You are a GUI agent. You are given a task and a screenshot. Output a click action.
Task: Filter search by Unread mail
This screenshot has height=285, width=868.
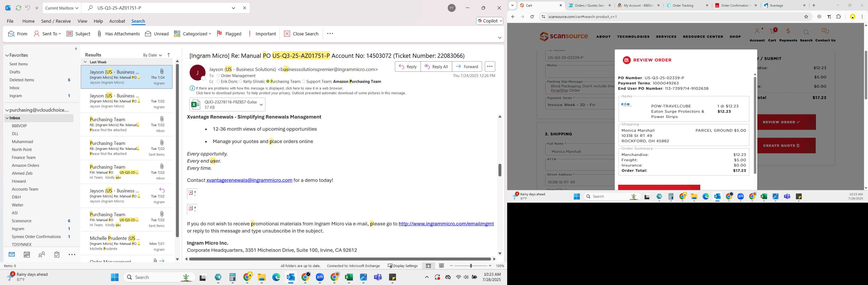coord(157,34)
